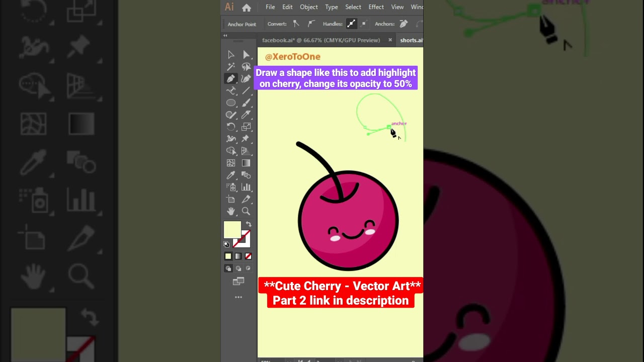Choose the Puppet Warp pin tool
This screenshot has height=362, width=644.
pyautogui.click(x=246, y=139)
